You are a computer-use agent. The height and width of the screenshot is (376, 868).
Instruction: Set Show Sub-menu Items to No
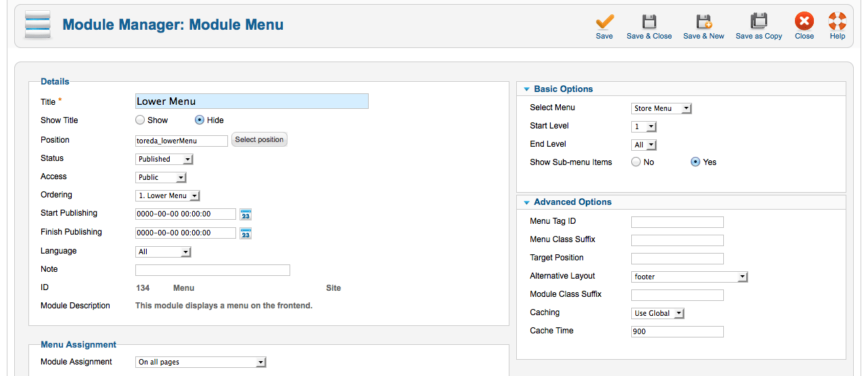(636, 162)
